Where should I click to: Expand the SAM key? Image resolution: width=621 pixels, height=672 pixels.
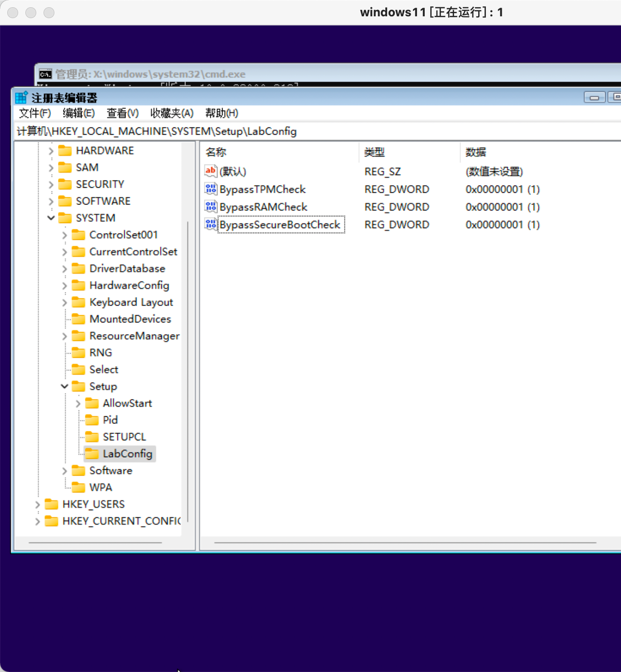[x=51, y=168]
